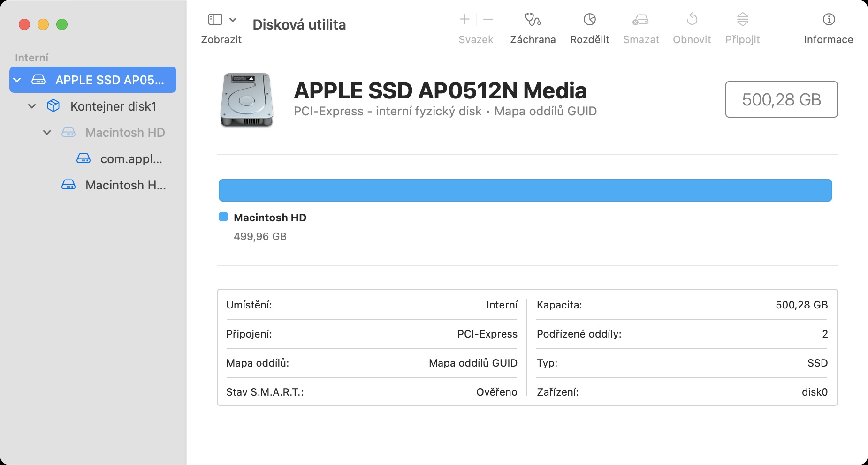This screenshot has width=868, height=465.
Task: Select Kontejner disk1 in sidebar
Action: (113, 106)
